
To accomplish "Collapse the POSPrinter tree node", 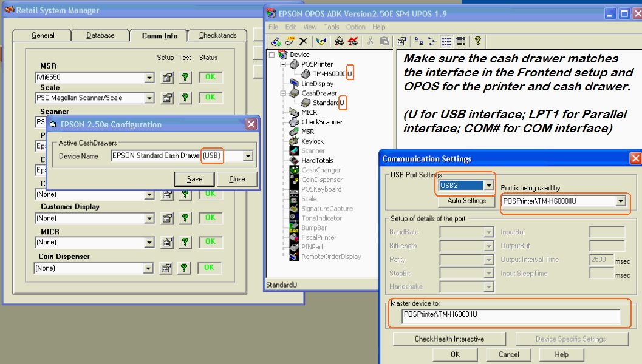I will (x=284, y=64).
